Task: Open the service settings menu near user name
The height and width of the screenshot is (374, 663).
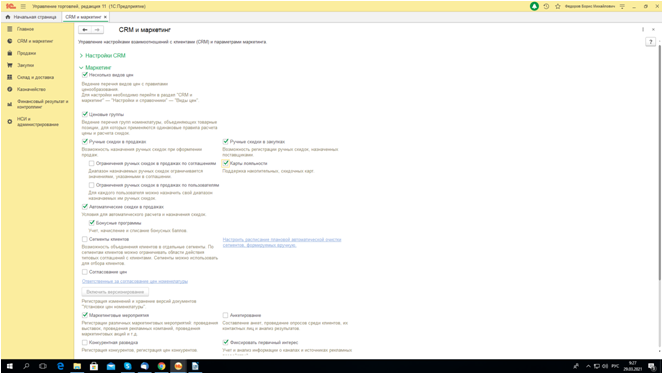Action: 622,6
